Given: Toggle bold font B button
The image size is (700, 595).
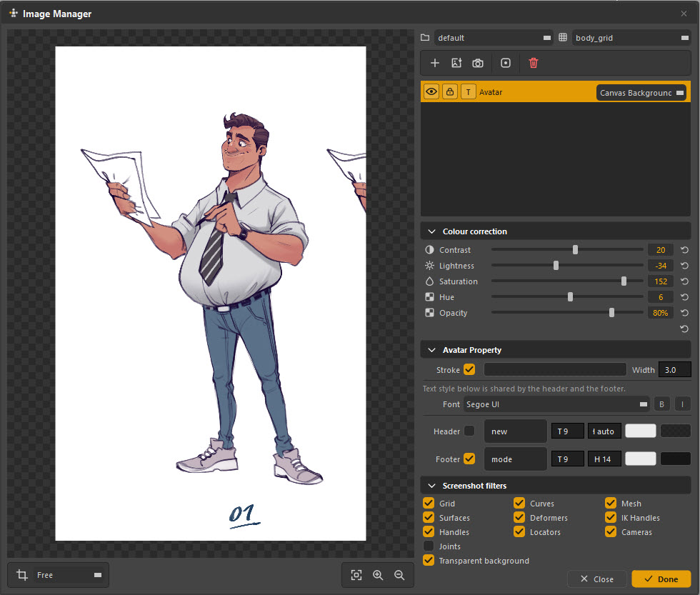Looking at the screenshot, I should [661, 404].
